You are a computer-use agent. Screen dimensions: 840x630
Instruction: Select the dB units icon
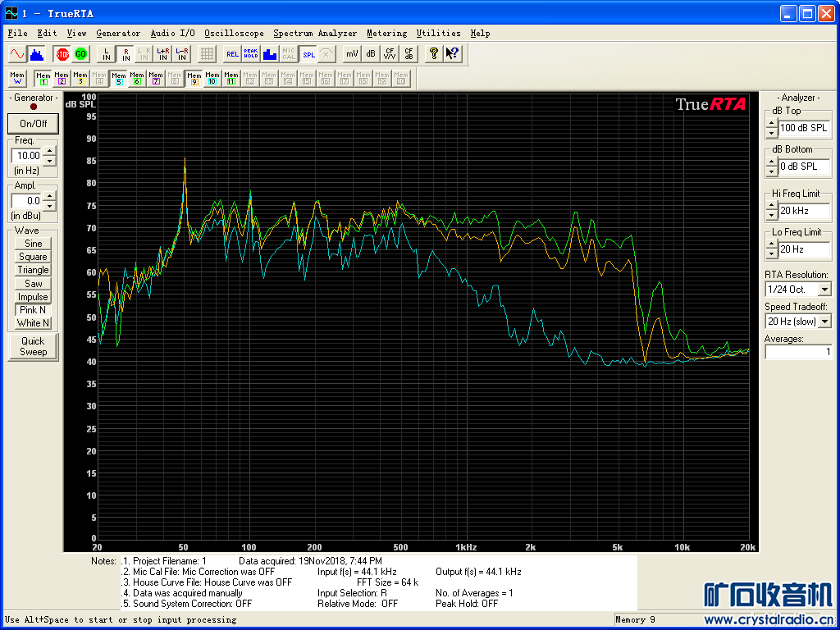pyautogui.click(x=371, y=54)
